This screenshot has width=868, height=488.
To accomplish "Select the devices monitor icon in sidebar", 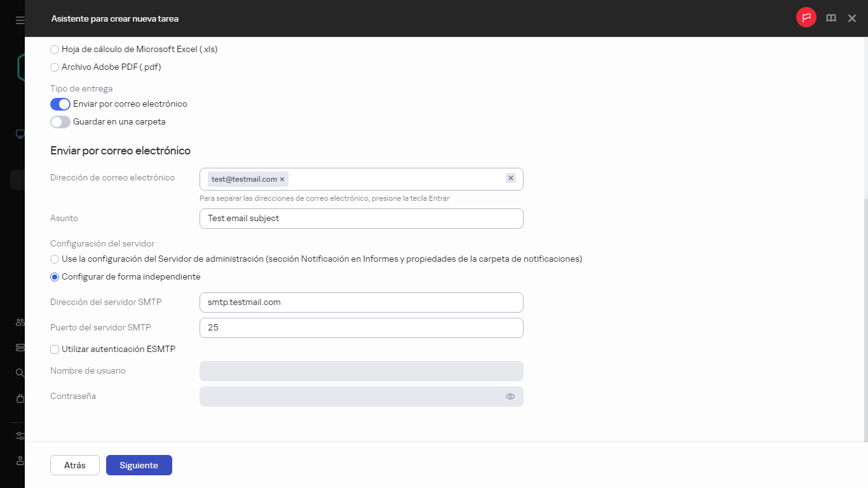I will [x=19, y=134].
